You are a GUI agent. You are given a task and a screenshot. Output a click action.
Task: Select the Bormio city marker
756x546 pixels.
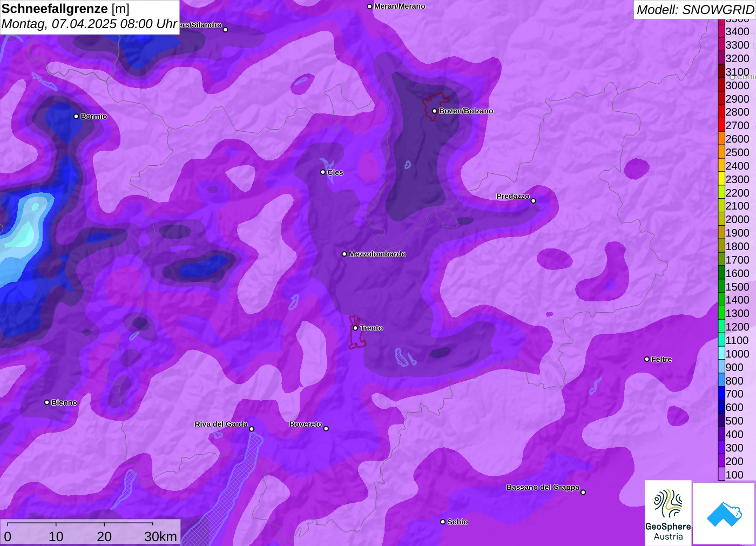click(76, 116)
